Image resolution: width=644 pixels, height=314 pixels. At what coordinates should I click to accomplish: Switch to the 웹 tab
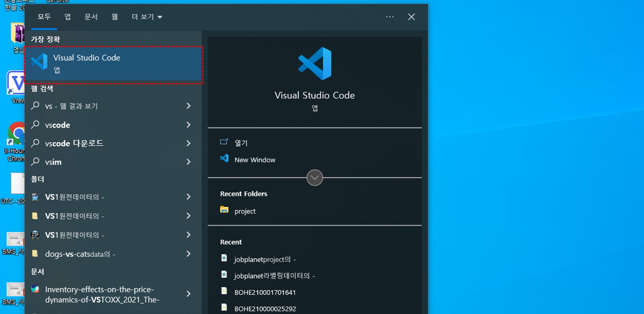point(114,17)
